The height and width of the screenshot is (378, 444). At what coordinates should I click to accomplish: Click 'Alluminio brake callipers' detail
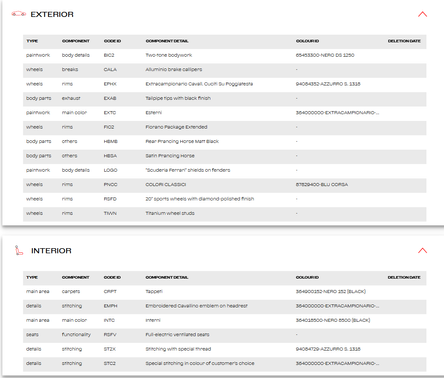[x=174, y=70]
